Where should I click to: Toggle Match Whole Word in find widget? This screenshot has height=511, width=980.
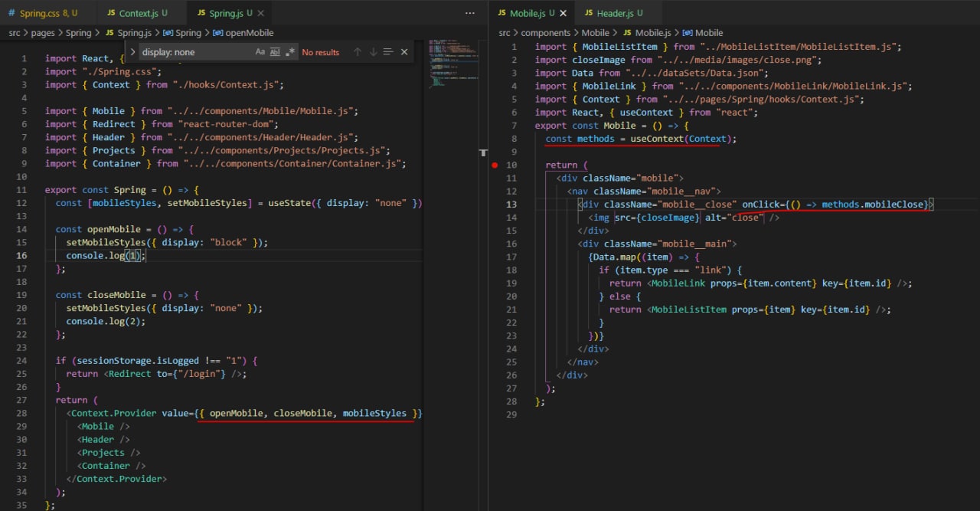click(275, 52)
